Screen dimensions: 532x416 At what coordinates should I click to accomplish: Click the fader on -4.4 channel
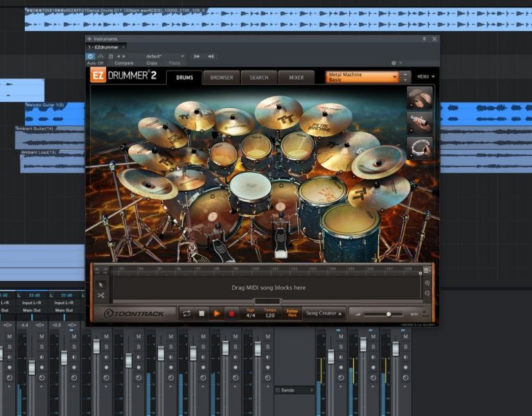tap(32, 367)
